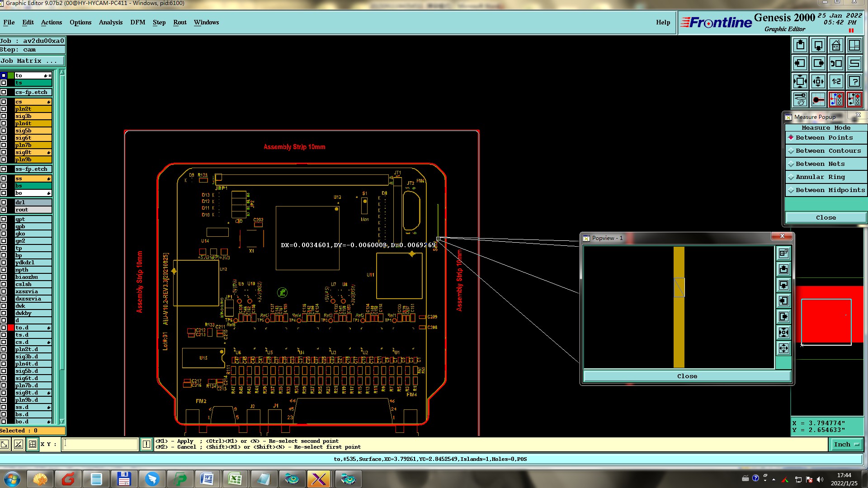Open the question mark help icon
This screenshot has height=488, width=868.
coord(854,81)
